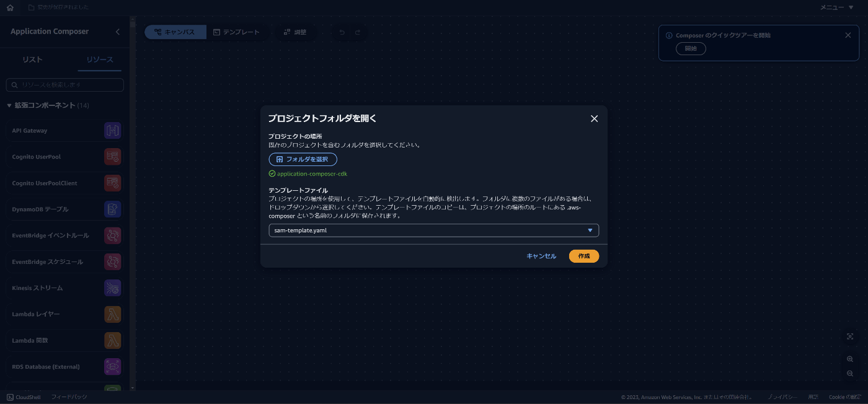868x404 pixels.
Task: Click the redo arrow icon
Action: pos(358,32)
